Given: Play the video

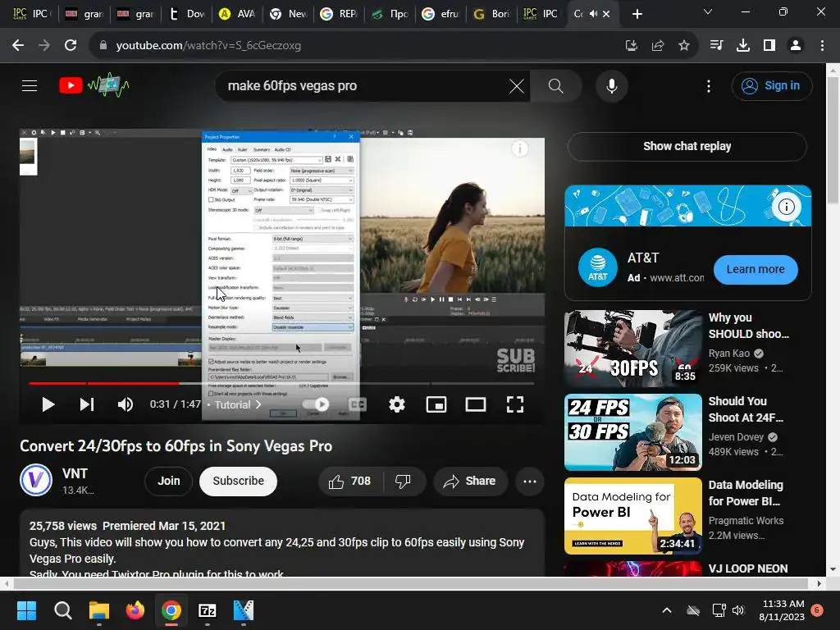Looking at the screenshot, I should pos(48,404).
